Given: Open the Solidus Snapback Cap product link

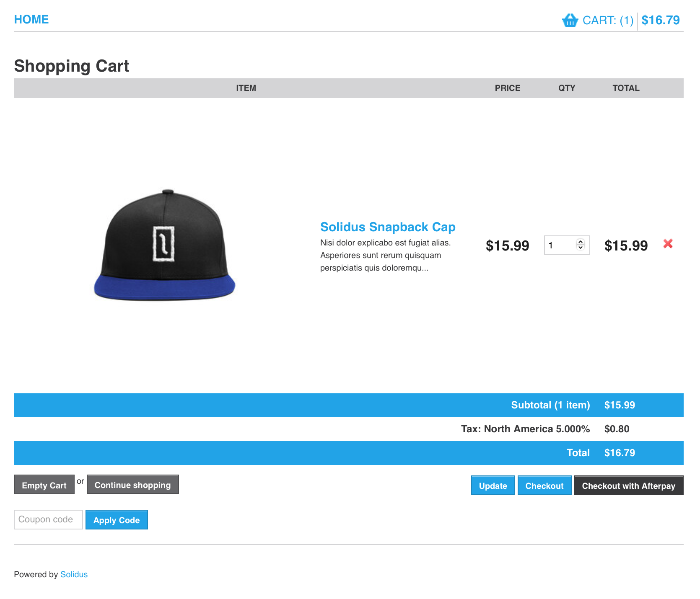Looking at the screenshot, I should (387, 227).
